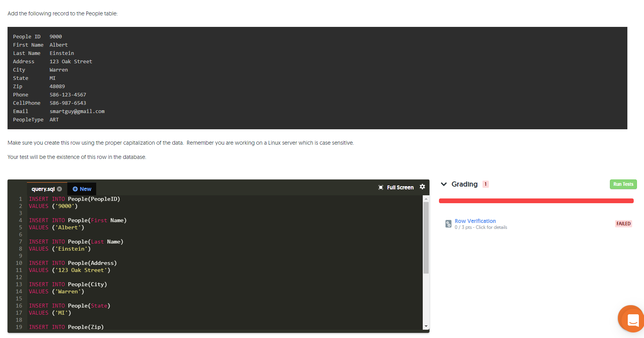This screenshot has width=644, height=338.
Task: Click the Run Tests button
Action: point(623,184)
